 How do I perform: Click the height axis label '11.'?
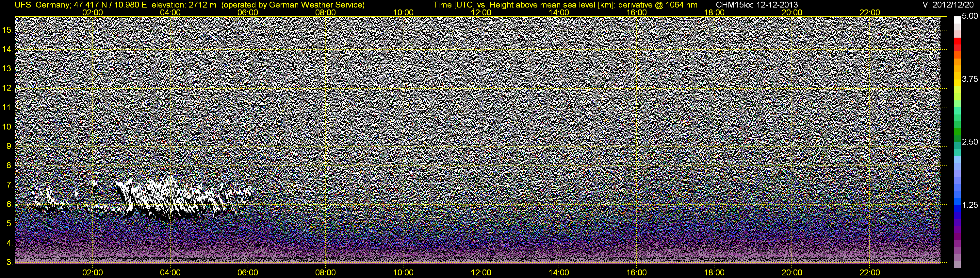[x=8, y=108]
